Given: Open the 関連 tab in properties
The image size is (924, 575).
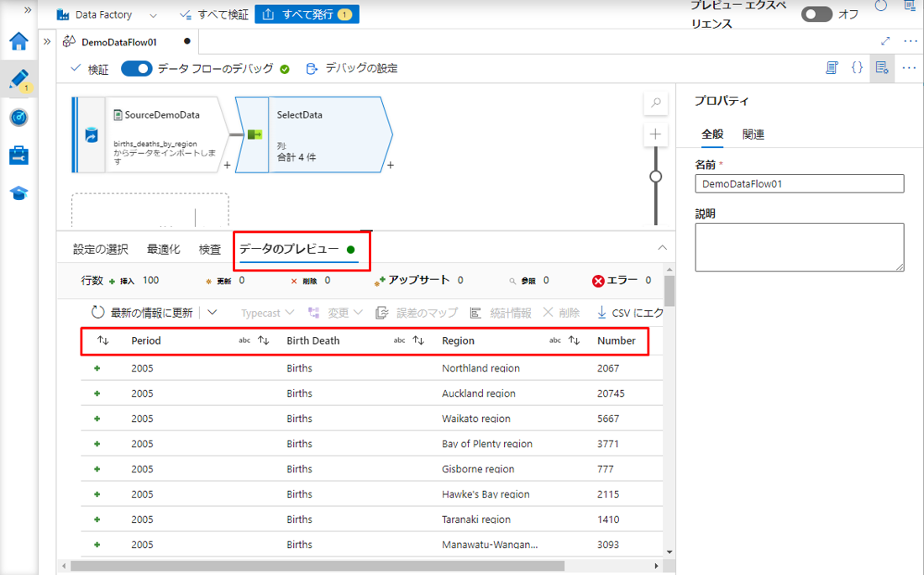Looking at the screenshot, I should 753,135.
